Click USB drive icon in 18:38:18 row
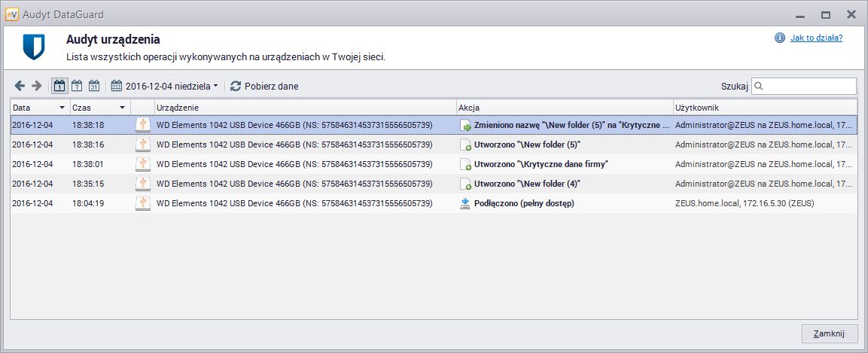 (143, 125)
